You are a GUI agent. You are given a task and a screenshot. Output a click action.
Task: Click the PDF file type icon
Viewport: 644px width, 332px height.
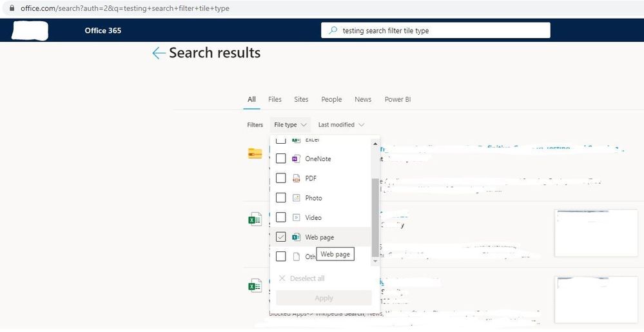tap(296, 179)
